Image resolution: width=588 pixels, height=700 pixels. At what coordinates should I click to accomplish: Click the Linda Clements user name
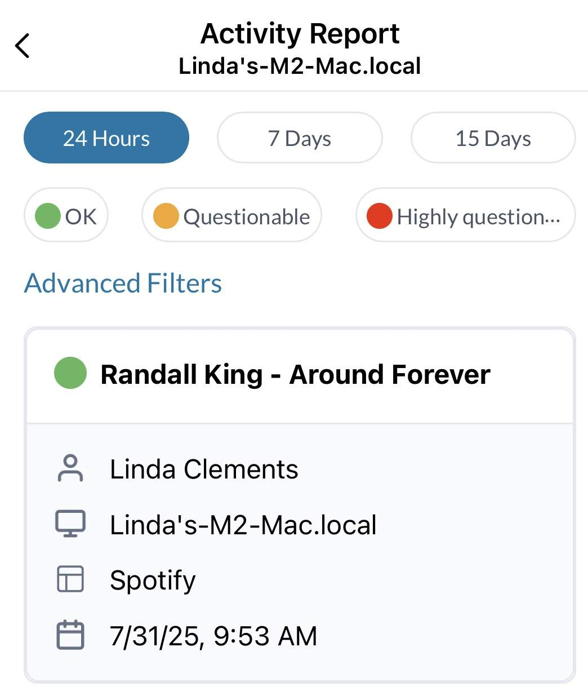[x=204, y=469]
